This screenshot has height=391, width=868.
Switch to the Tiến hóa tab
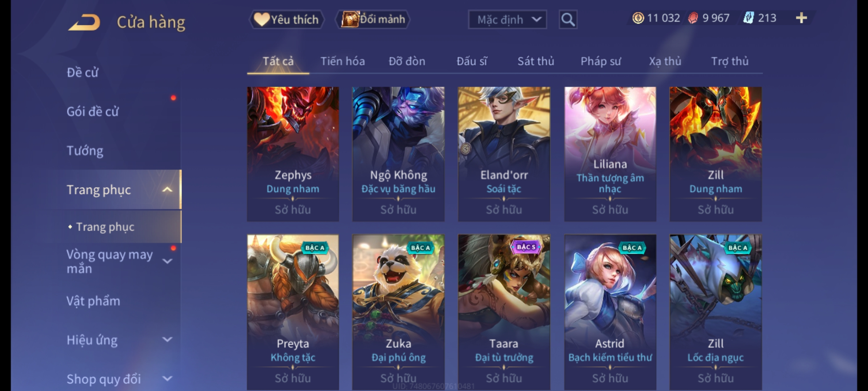coord(342,61)
